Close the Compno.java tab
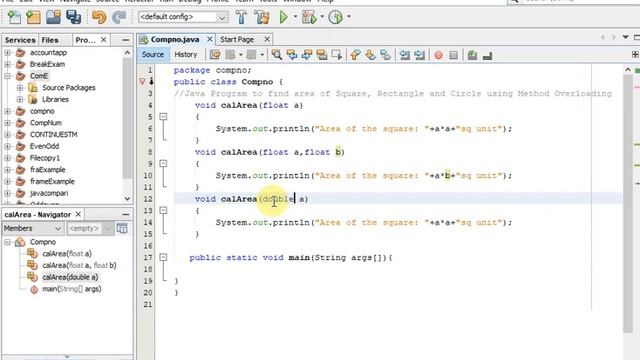640x360 pixels. [x=209, y=39]
